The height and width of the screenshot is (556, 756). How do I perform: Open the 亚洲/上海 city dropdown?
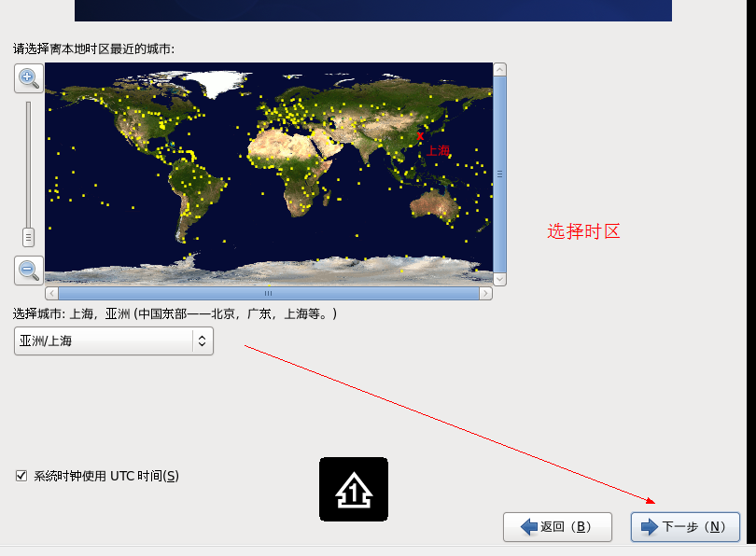(113, 341)
